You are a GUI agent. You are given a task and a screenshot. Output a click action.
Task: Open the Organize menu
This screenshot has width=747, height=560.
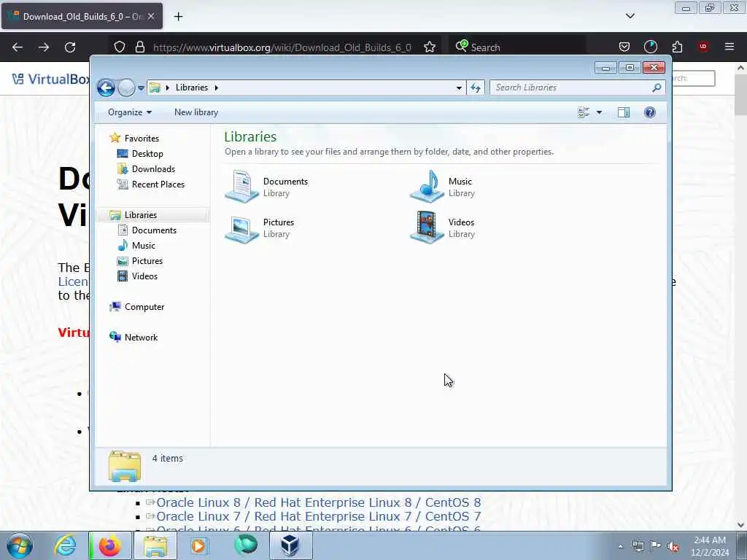click(130, 112)
